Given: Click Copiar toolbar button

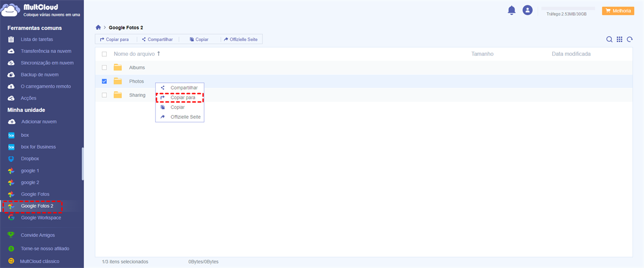Looking at the screenshot, I should point(199,39).
